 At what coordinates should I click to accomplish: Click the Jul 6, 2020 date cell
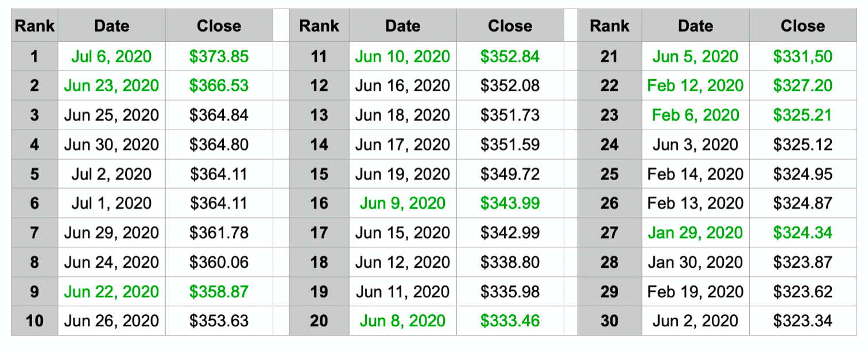click(112, 56)
